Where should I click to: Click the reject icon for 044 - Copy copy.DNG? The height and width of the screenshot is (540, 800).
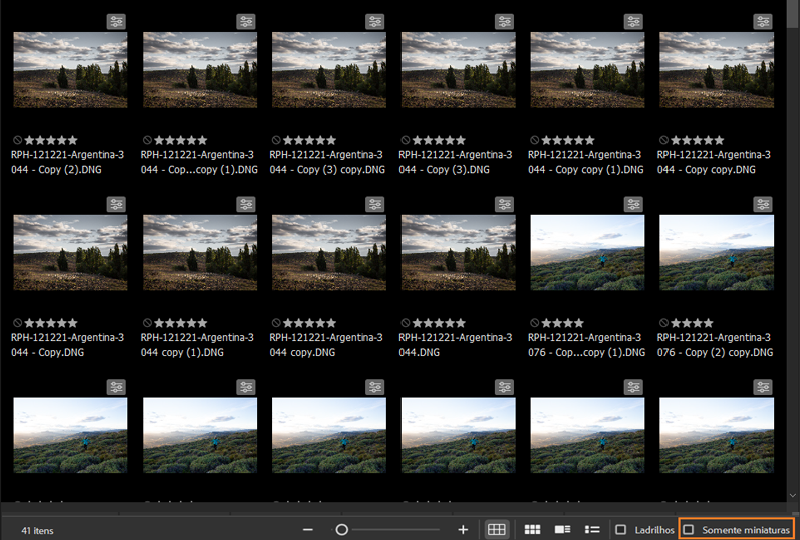[664, 140]
